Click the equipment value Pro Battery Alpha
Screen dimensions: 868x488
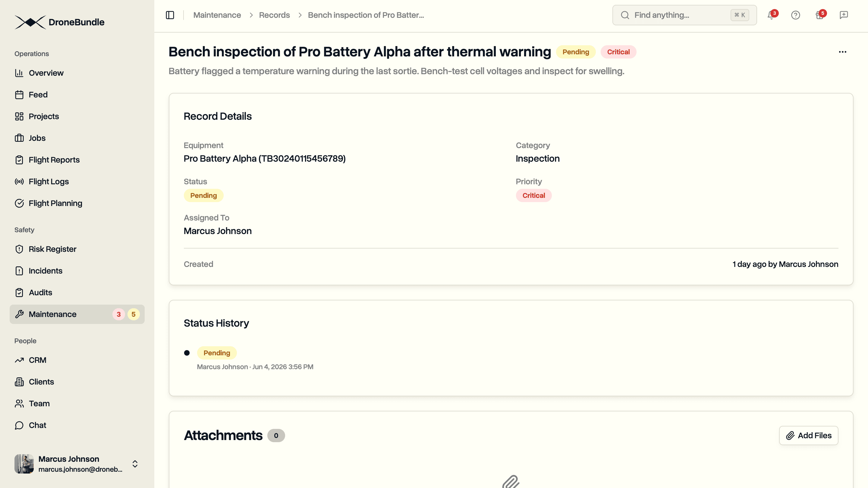pos(265,159)
